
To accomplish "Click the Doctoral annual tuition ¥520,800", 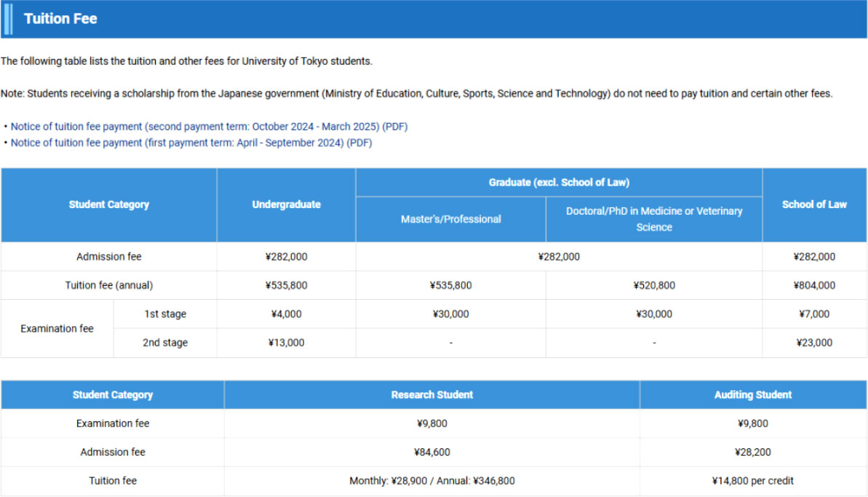I will coord(654,285).
